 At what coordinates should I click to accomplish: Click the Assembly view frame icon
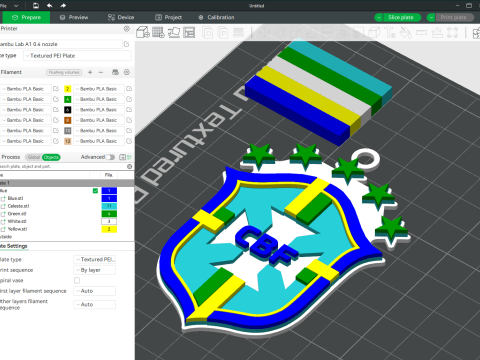(452, 33)
